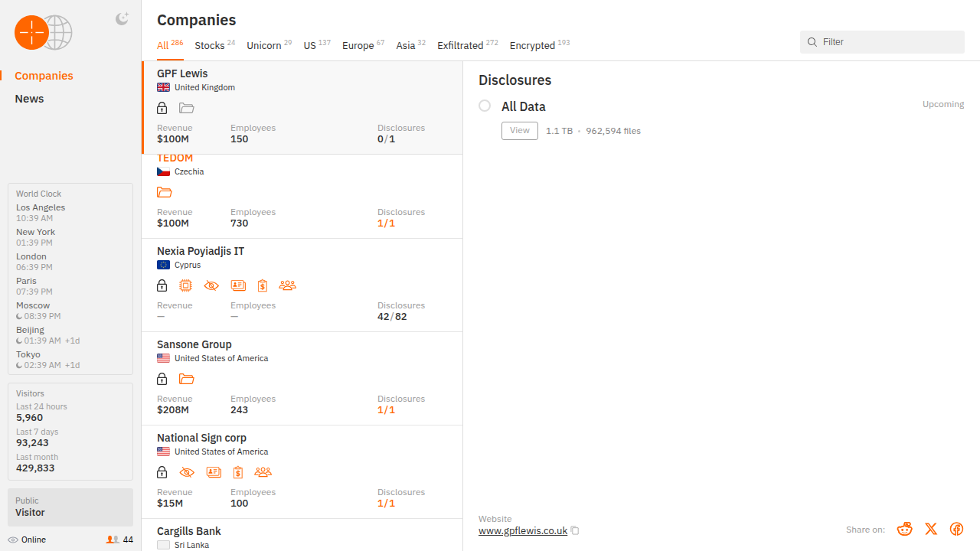Image resolution: width=980 pixels, height=551 pixels.
Task: Select the Nexia Poyiadjis IT company name
Action: coord(201,251)
